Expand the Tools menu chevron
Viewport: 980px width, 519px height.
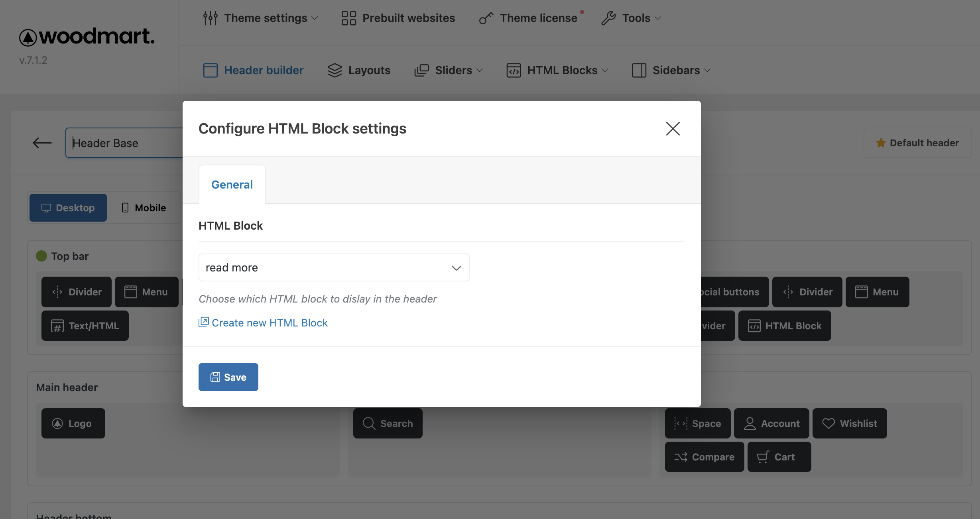coord(658,18)
